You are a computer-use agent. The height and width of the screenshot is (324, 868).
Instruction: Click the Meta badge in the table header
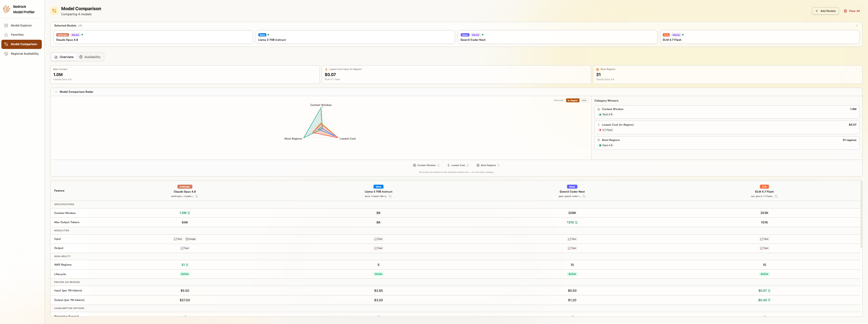tap(378, 187)
